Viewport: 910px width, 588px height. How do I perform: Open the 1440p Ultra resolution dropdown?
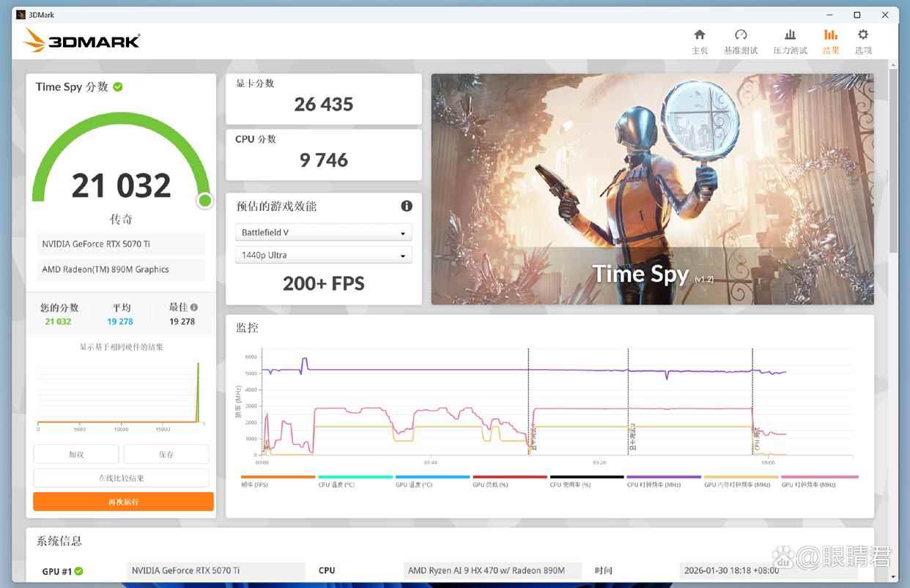point(324,256)
